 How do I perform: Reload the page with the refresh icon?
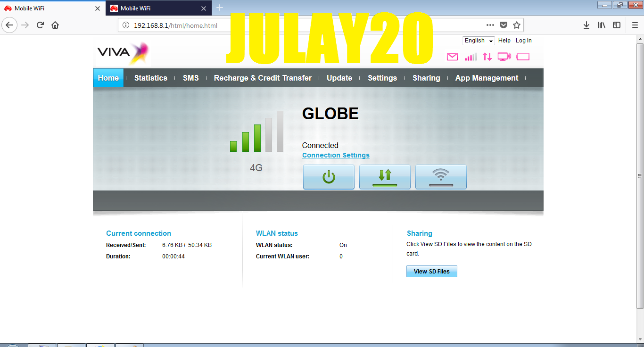pos(41,25)
